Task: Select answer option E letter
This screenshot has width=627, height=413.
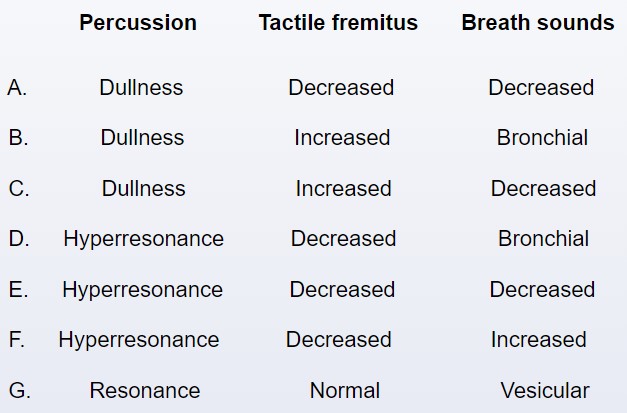Action: click(x=18, y=289)
